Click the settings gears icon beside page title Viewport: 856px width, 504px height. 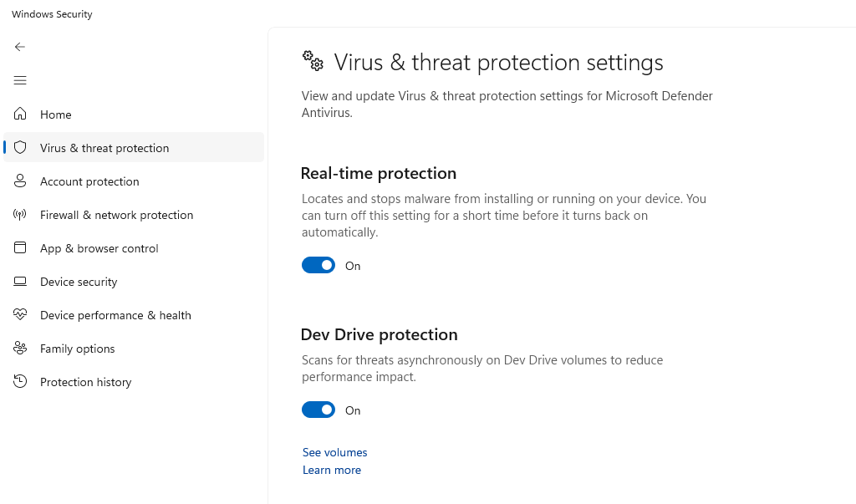pyautogui.click(x=313, y=60)
